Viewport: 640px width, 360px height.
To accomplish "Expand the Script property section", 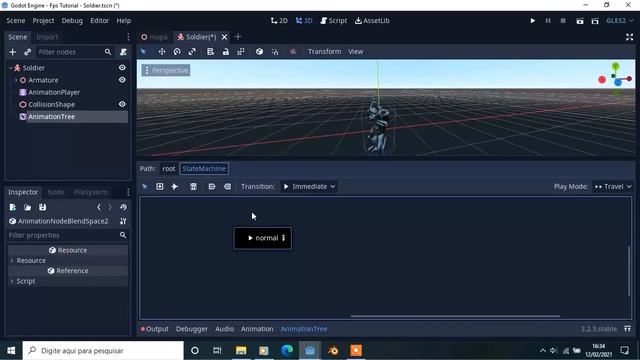I will click(12, 281).
